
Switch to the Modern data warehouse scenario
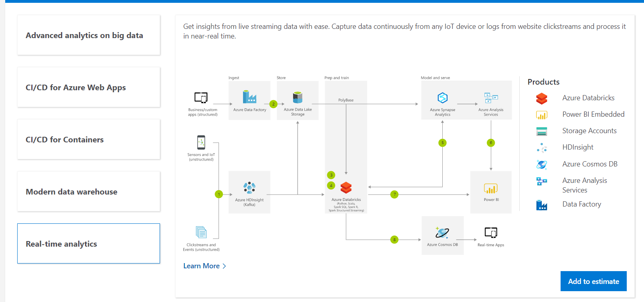[x=89, y=192]
